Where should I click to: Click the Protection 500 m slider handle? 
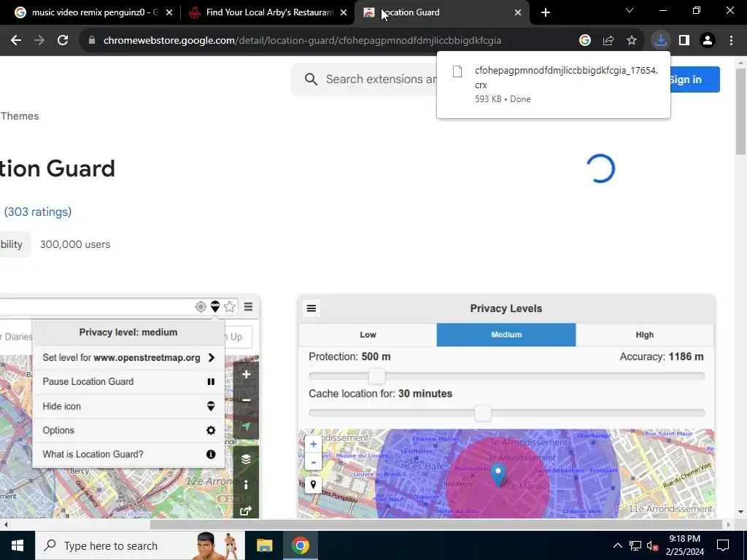point(376,376)
